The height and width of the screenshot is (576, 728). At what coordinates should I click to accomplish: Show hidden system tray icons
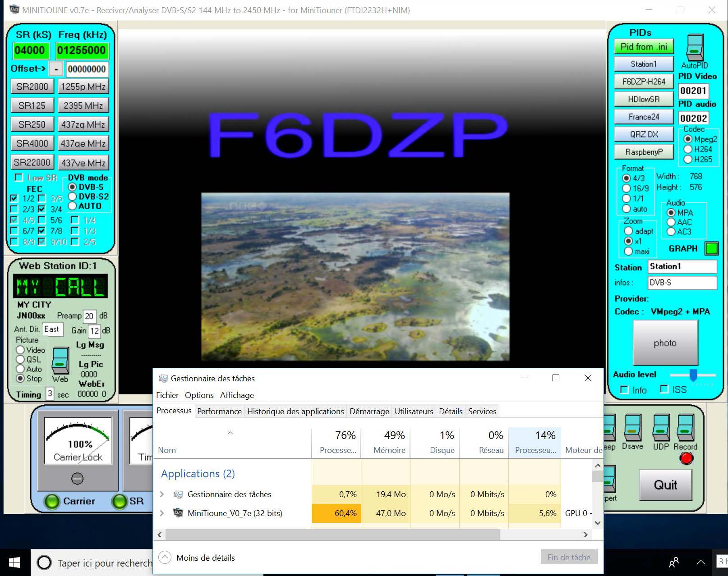point(700,562)
